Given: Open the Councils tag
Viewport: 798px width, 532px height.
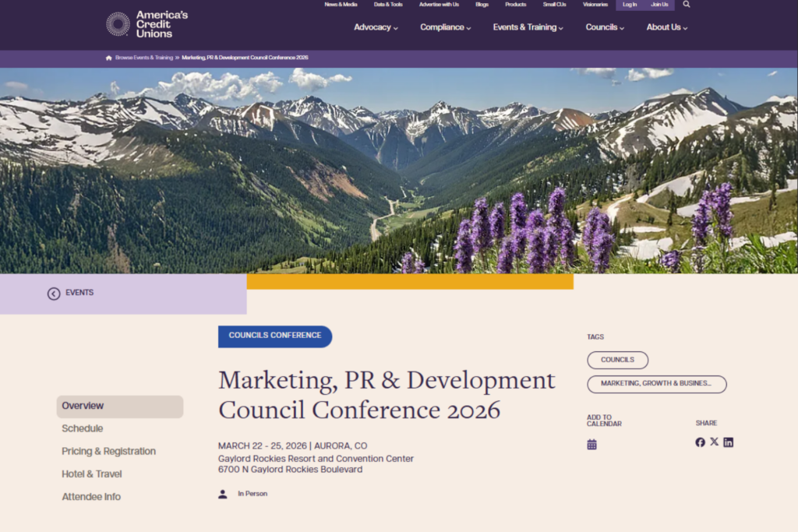Looking at the screenshot, I should [617, 360].
